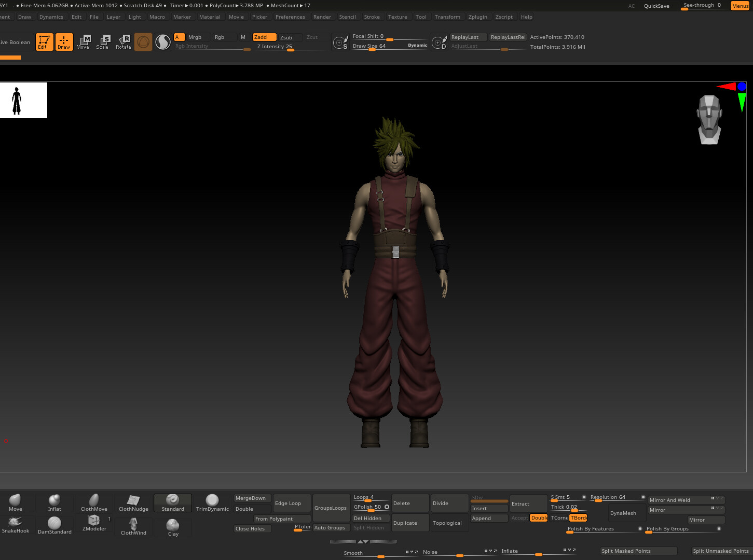Viewport: 753px width, 560px height.
Task: Choose the DamStandard brush
Action: (x=54, y=525)
